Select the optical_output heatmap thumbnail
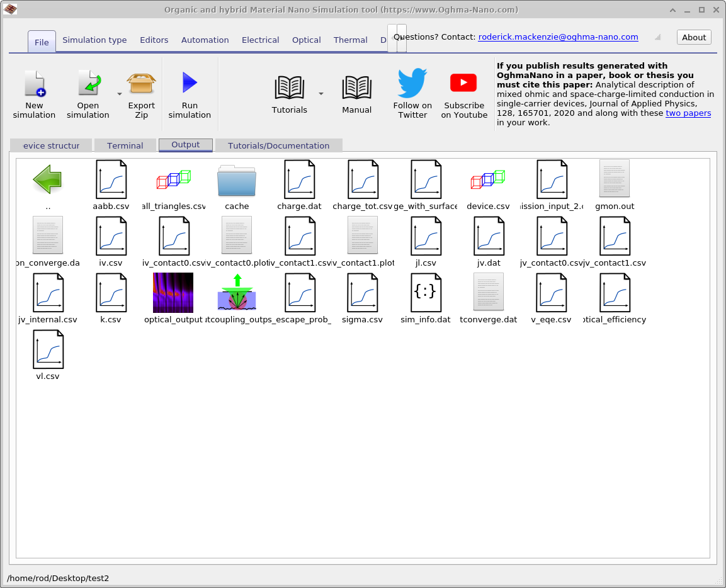Viewport: 726px width, 588px height. (x=173, y=293)
